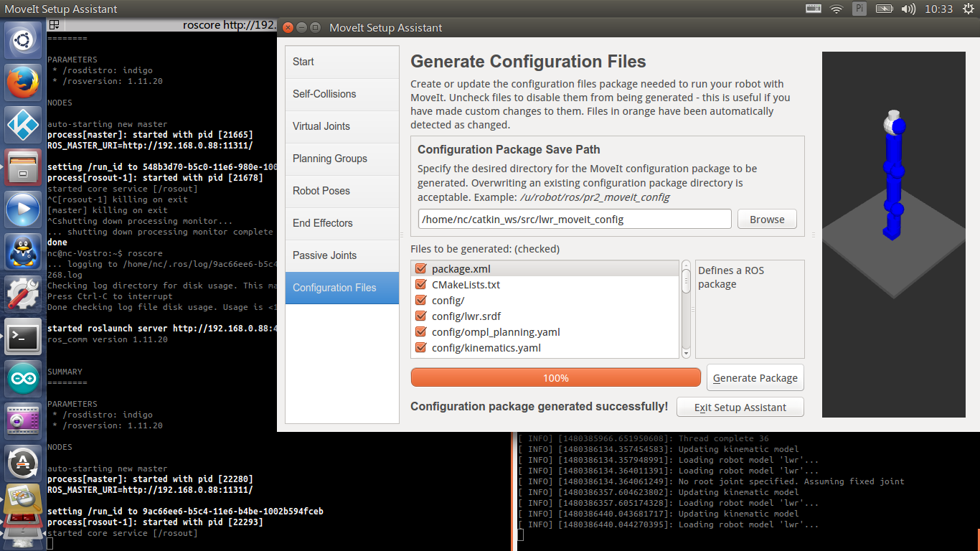The height and width of the screenshot is (551, 980).
Task: Go to the Start step
Action: 342,62
